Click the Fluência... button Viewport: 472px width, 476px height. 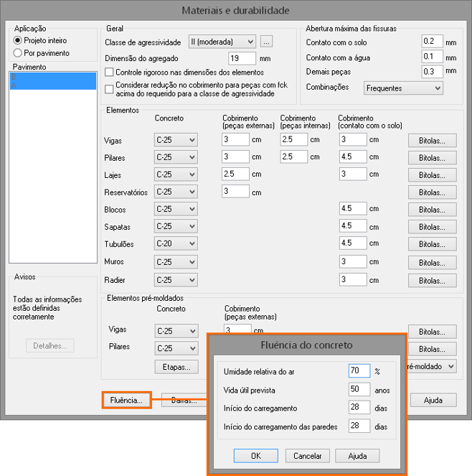(126, 400)
